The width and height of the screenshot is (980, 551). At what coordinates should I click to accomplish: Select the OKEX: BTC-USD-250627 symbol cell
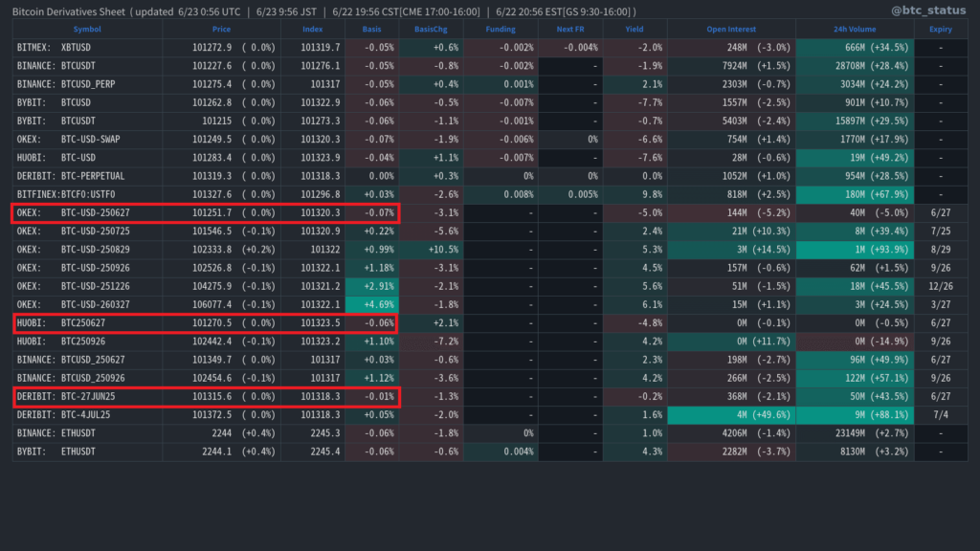click(x=87, y=213)
